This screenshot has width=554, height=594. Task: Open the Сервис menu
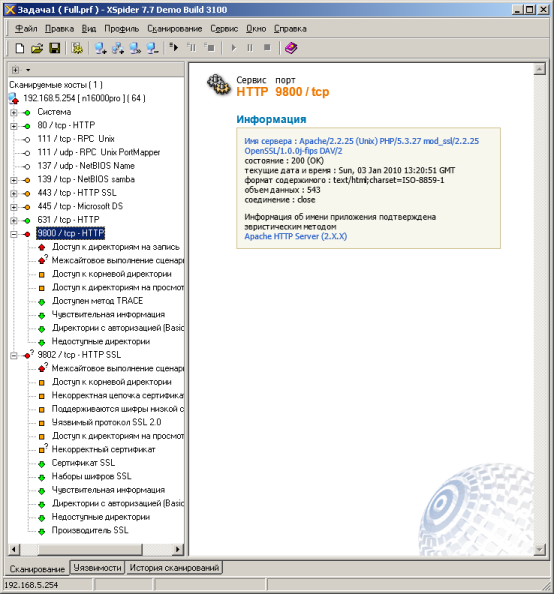coord(224,29)
